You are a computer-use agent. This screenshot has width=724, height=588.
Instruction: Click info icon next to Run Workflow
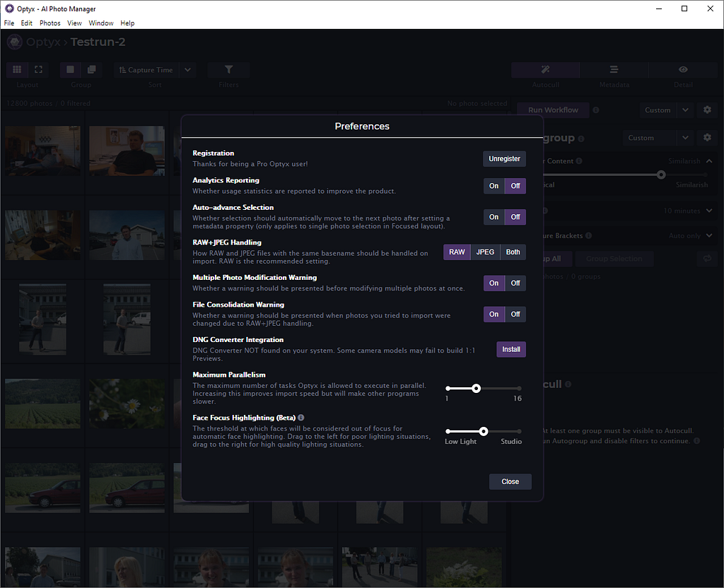(x=595, y=110)
